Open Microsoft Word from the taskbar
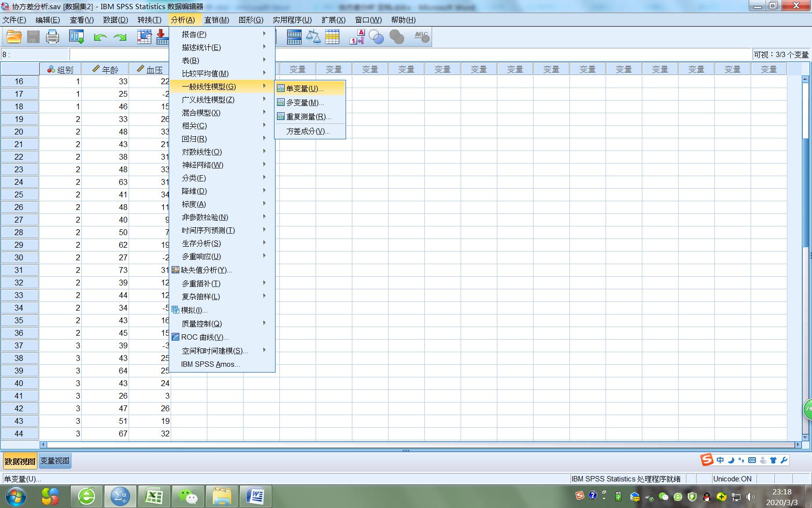Screen dimensions: 812x508 coord(255,496)
